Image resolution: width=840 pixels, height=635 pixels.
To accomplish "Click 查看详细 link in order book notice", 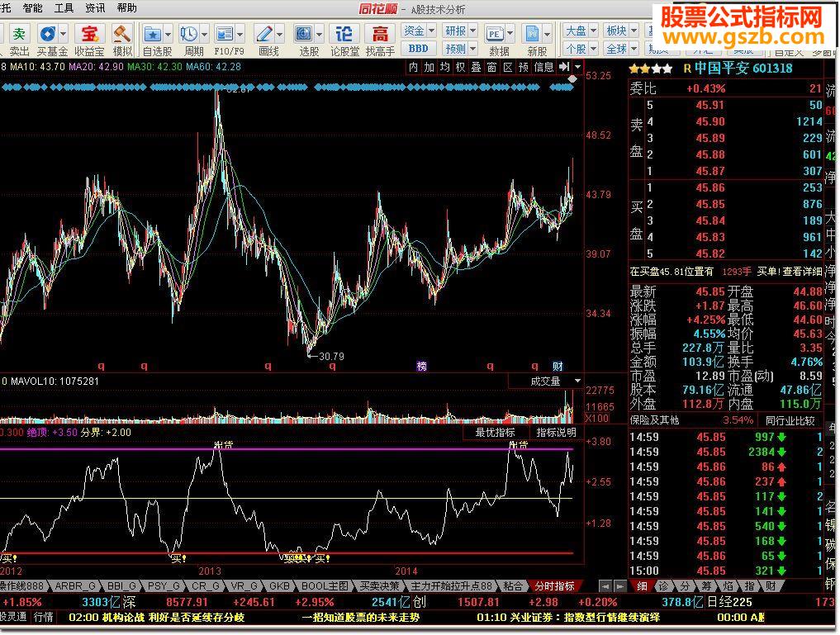I will 802,272.
